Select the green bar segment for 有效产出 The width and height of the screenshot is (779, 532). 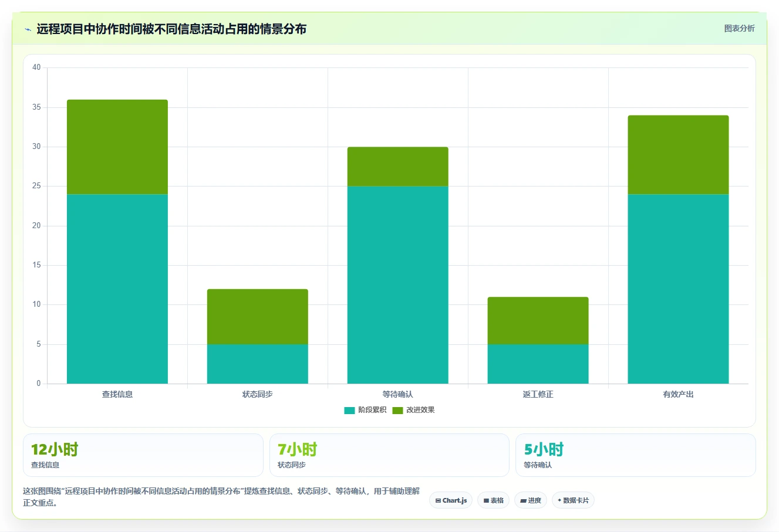click(x=679, y=155)
